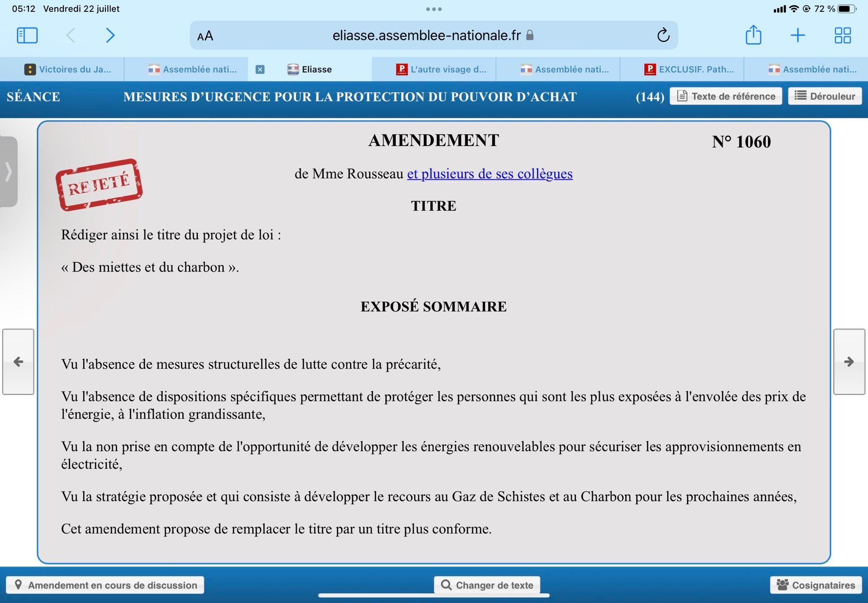
Task: Close the Eliasse tab
Action: click(260, 69)
